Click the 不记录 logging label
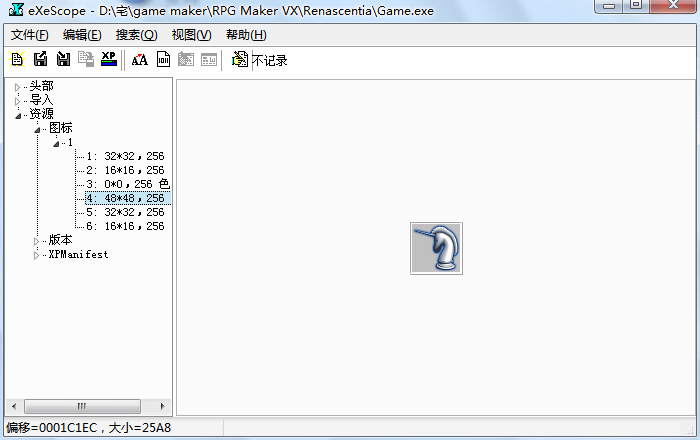Viewport: 700px width, 440px height. [270, 60]
